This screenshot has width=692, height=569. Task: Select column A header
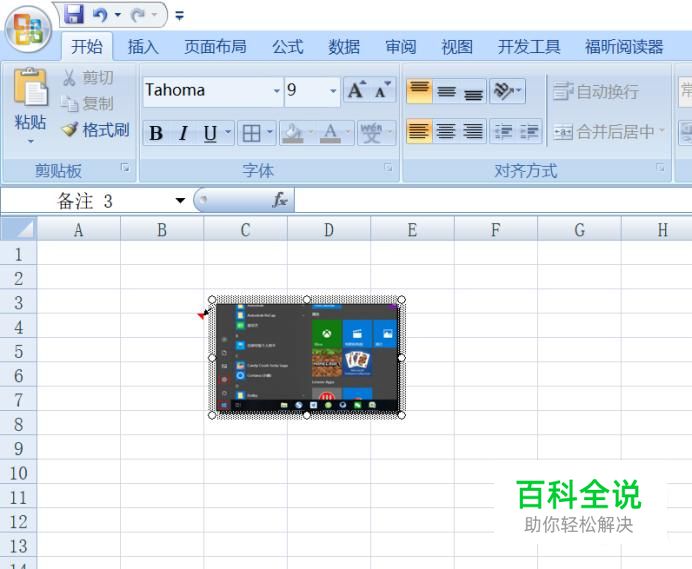tap(79, 230)
